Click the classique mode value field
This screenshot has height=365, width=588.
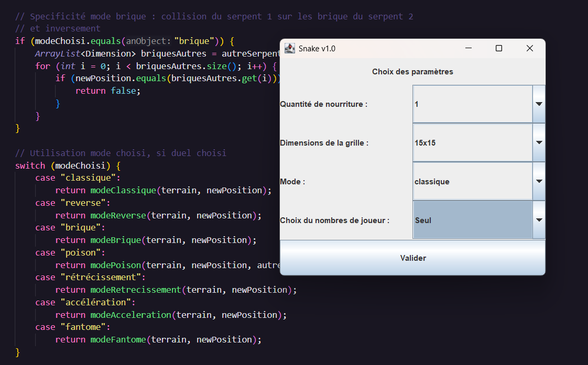point(472,181)
